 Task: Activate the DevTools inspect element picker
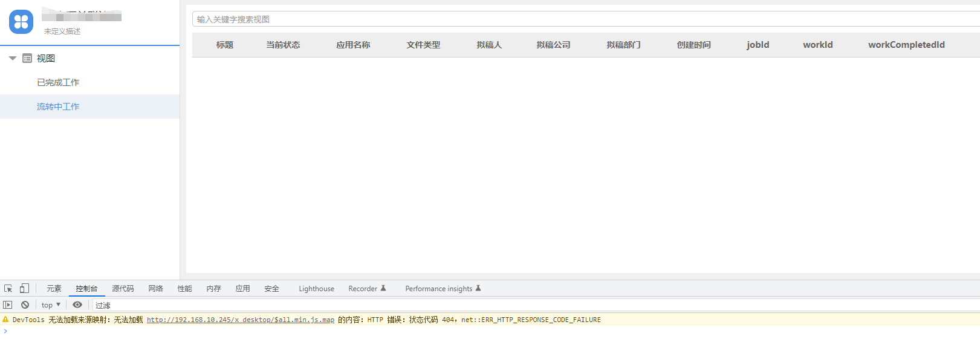[x=8, y=289]
